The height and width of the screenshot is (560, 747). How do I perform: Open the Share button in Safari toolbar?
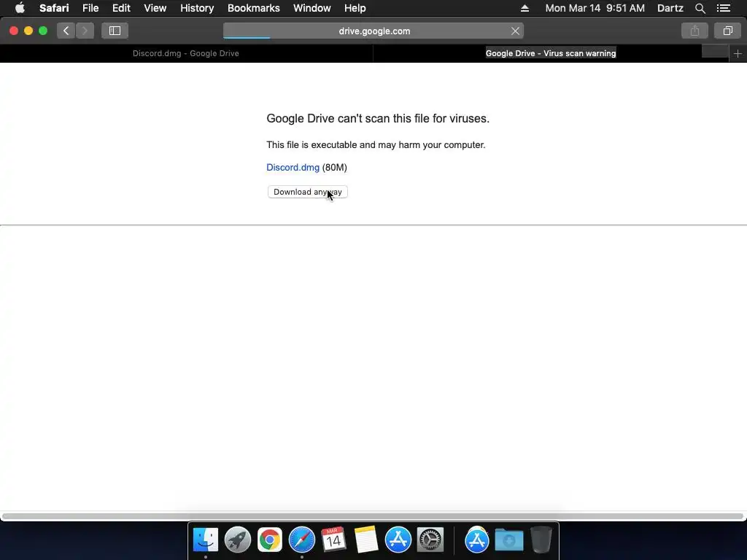694,31
